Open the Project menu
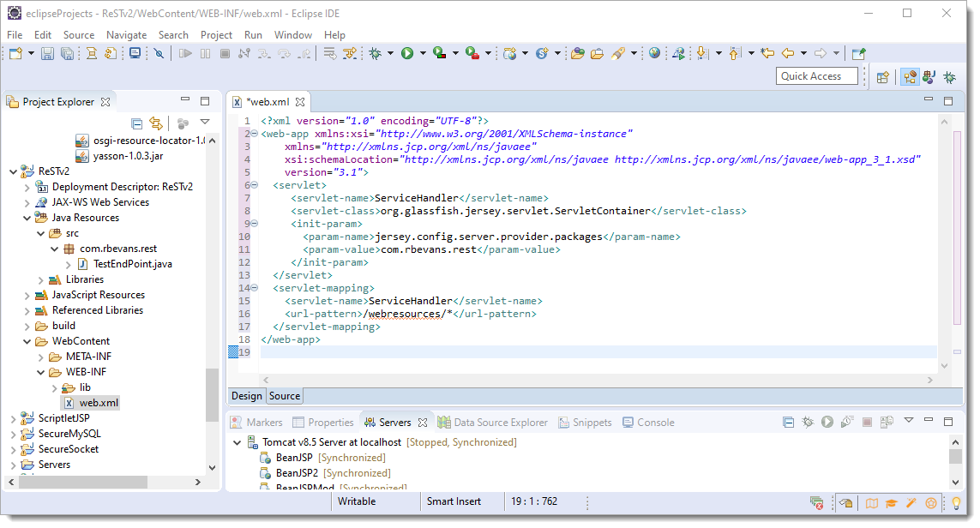The height and width of the screenshot is (528, 980). pyautogui.click(x=216, y=35)
